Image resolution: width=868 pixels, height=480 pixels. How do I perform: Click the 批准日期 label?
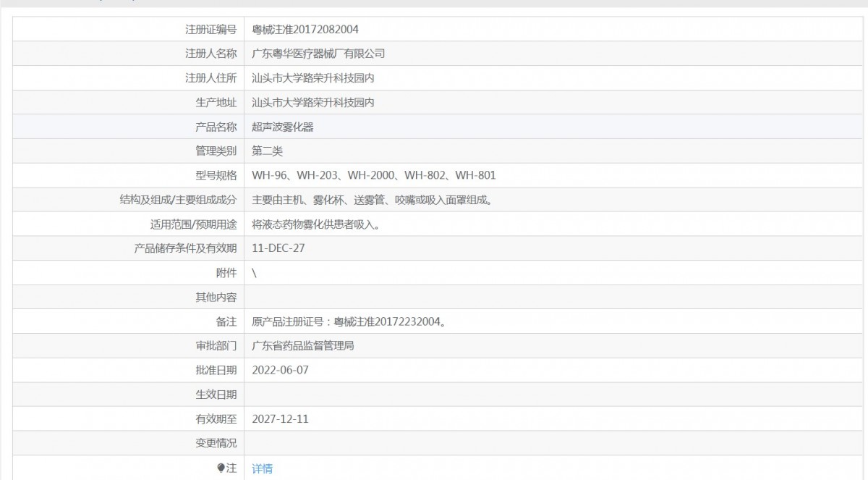pyautogui.click(x=216, y=370)
